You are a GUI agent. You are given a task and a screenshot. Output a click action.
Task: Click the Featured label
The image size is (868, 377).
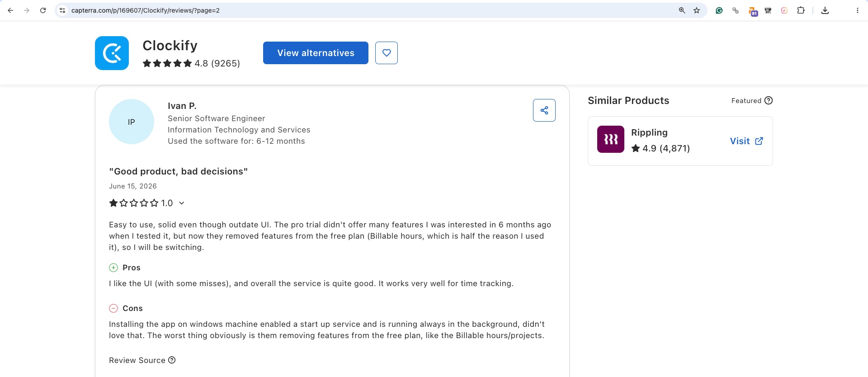746,101
